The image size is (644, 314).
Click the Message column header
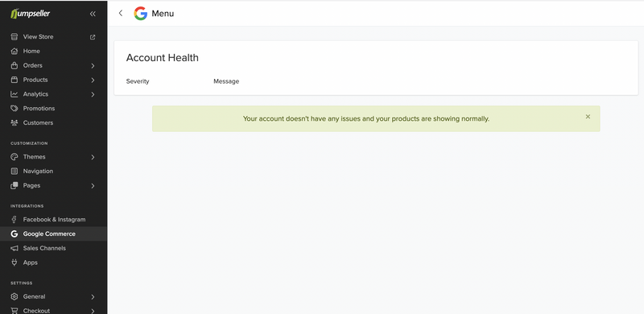tap(226, 81)
